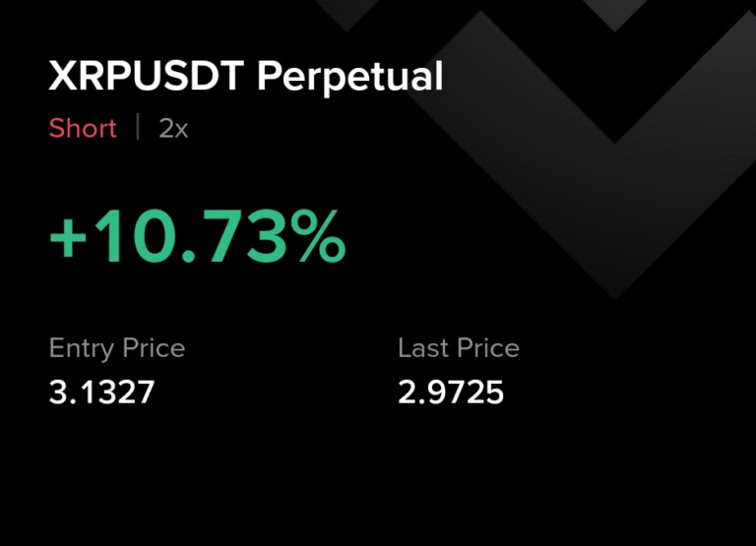Click the XRPUSDT Perpetual title
Screen dimensions: 756x546
[246, 77]
